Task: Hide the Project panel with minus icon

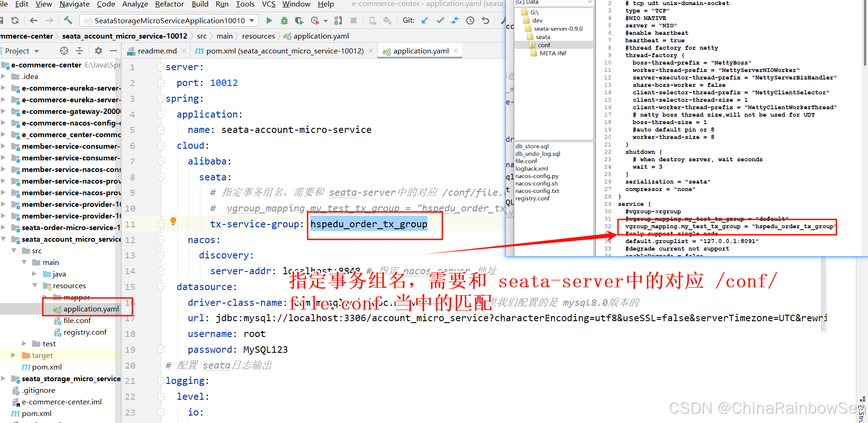Action: (113, 51)
